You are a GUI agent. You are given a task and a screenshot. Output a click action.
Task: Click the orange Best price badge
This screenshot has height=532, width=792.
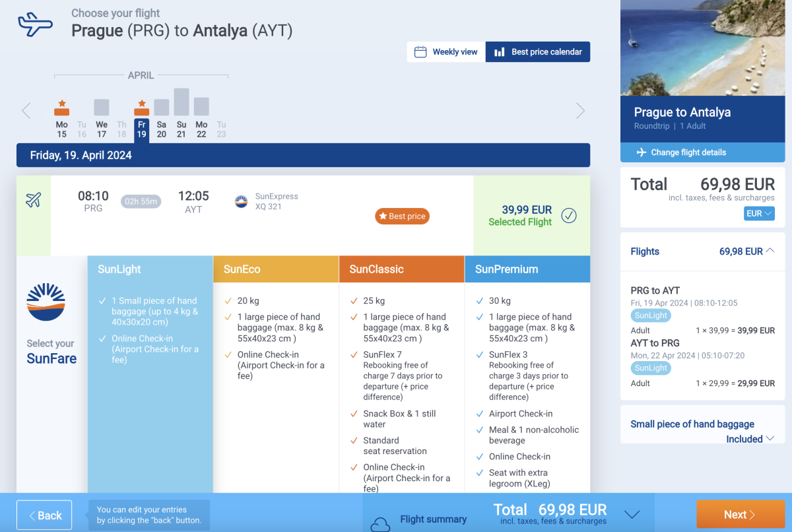[402, 216]
